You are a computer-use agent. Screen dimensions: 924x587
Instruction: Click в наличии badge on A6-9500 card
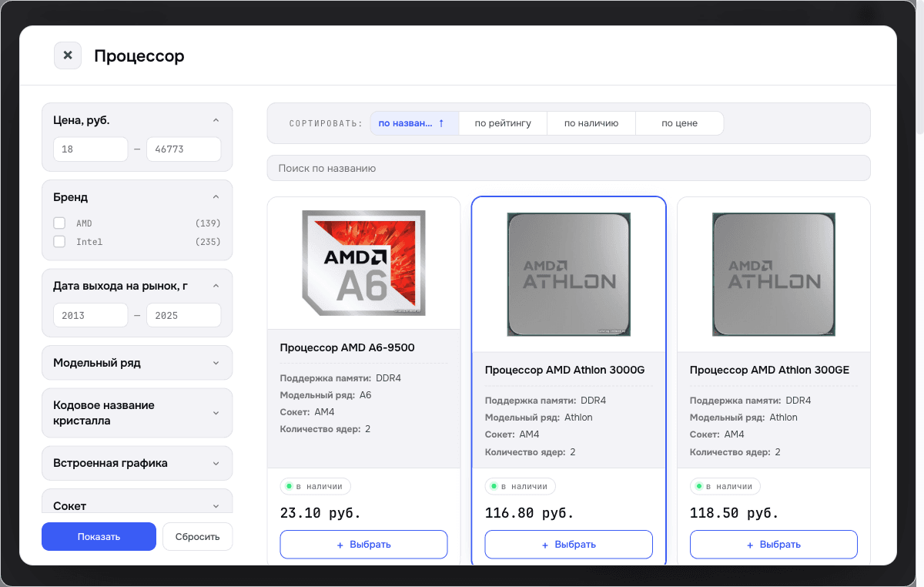(316, 486)
